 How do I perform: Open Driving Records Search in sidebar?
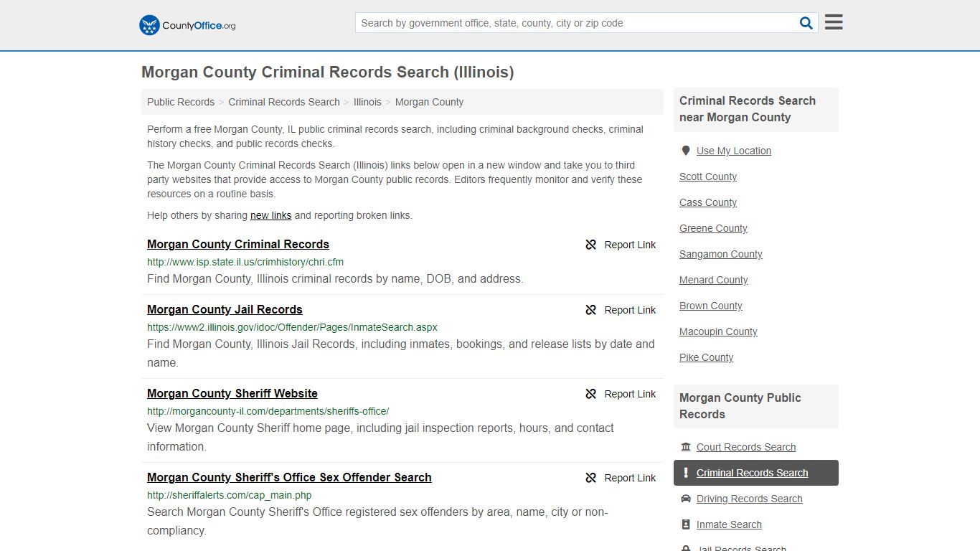coord(750,499)
